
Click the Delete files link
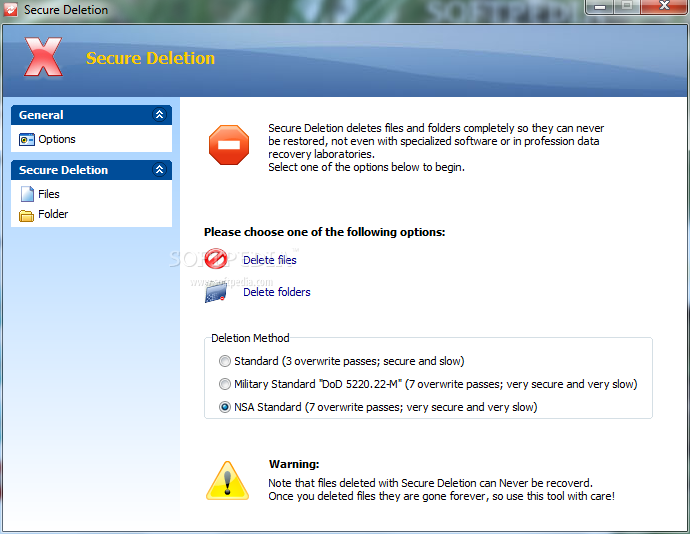pyautogui.click(x=270, y=260)
